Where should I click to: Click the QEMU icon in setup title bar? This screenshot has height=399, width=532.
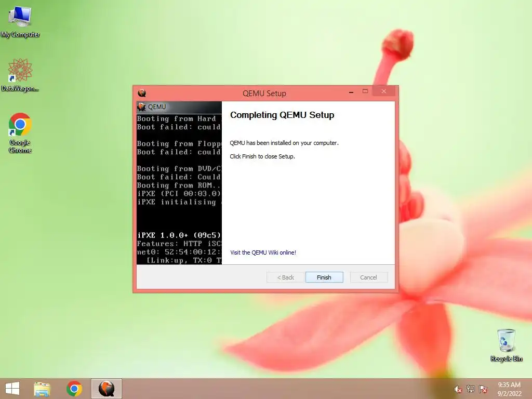142,93
